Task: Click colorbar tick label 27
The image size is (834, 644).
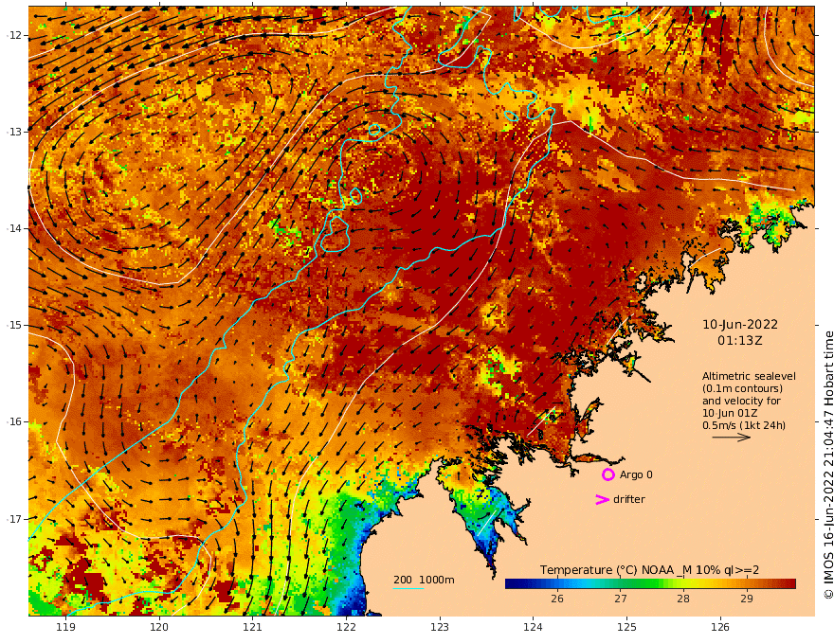Action: tap(620, 599)
